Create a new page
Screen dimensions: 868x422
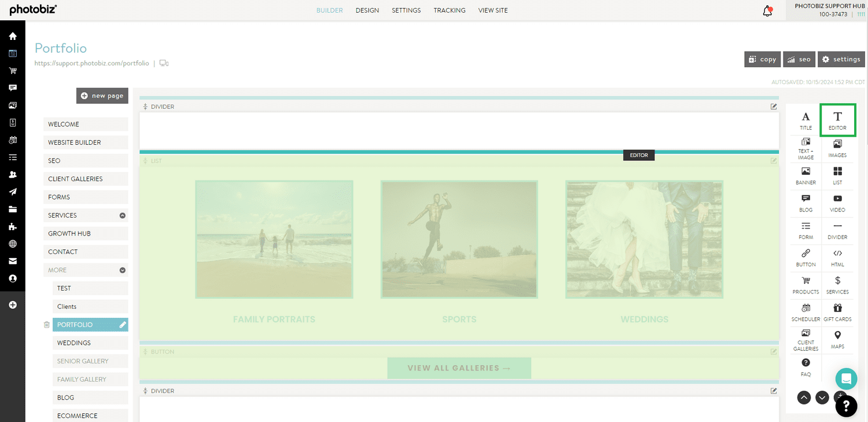pos(102,96)
